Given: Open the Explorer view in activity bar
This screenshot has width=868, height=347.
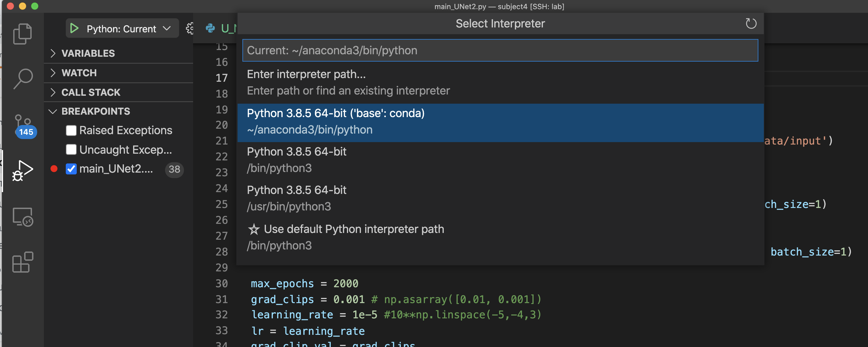Looking at the screenshot, I should (22, 34).
